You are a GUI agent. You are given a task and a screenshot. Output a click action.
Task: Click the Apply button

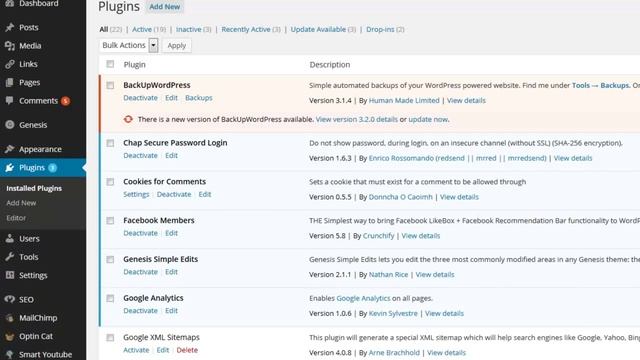(177, 45)
